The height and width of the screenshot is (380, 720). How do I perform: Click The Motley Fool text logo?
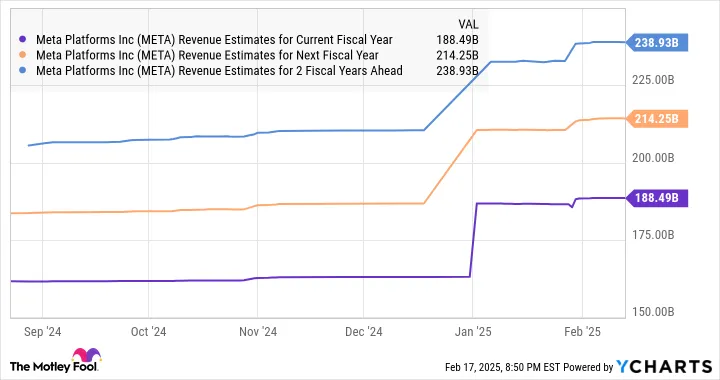(x=54, y=367)
